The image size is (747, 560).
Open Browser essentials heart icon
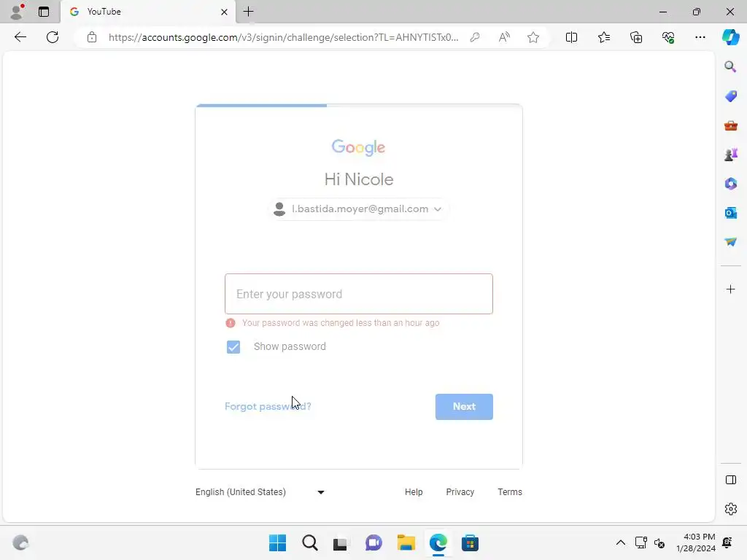pyautogui.click(x=668, y=37)
